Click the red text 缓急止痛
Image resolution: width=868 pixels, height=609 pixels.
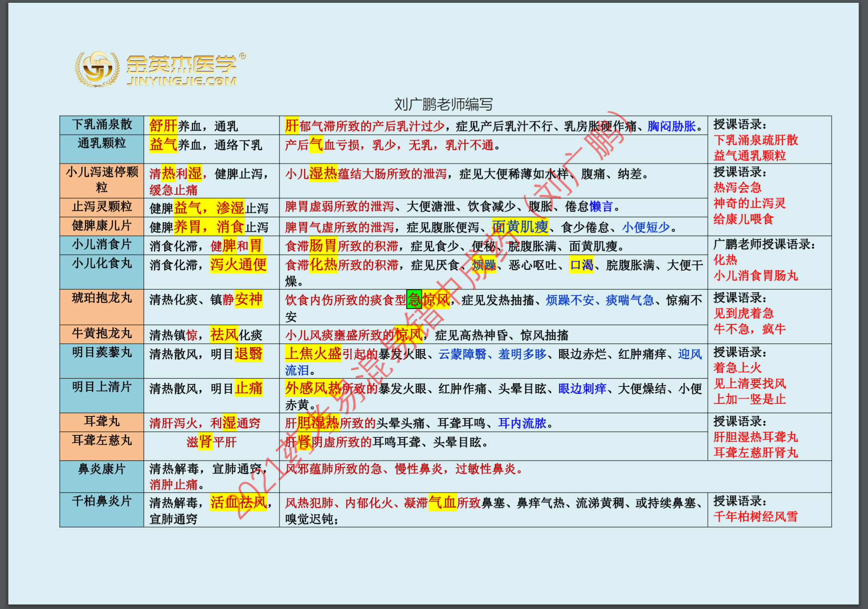tap(173, 190)
